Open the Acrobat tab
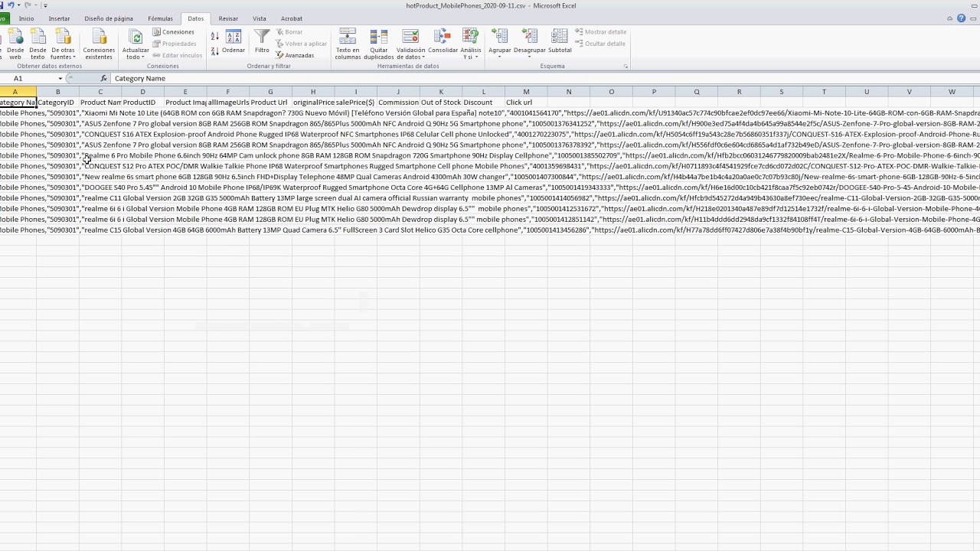 coord(292,18)
